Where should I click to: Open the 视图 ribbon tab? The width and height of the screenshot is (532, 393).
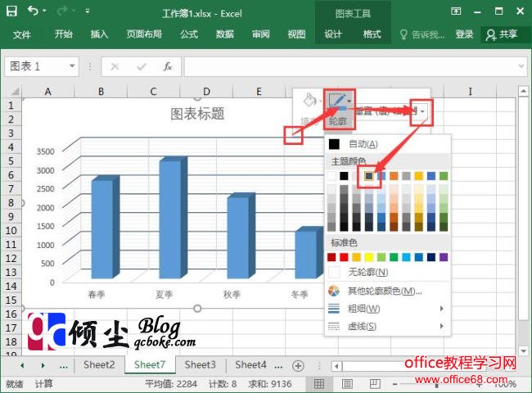296,34
